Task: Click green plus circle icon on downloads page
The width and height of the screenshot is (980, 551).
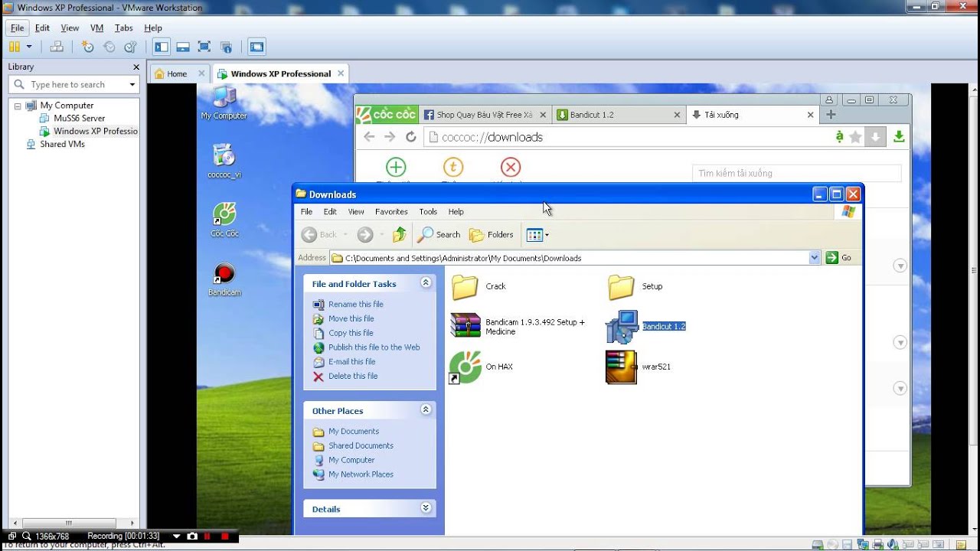Action: [x=396, y=167]
